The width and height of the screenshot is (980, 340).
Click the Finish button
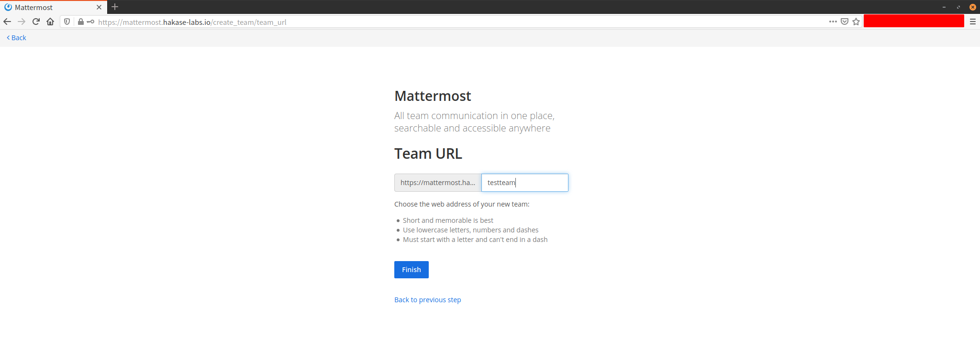coord(412,270)
